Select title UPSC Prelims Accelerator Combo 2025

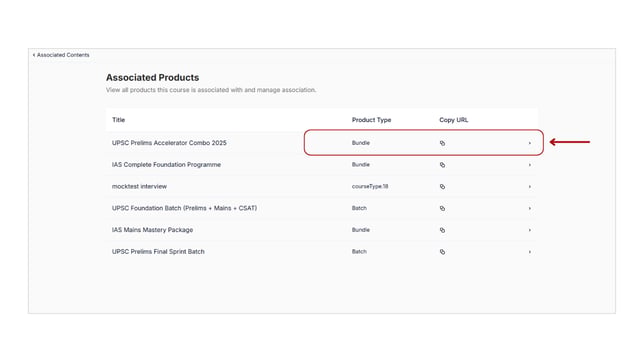click(x=169, y=143)
